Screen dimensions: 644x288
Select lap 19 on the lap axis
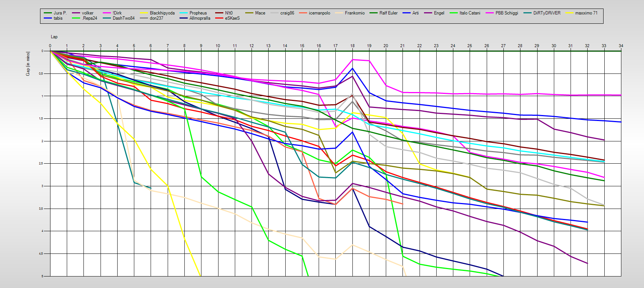[x=369, y=46]
